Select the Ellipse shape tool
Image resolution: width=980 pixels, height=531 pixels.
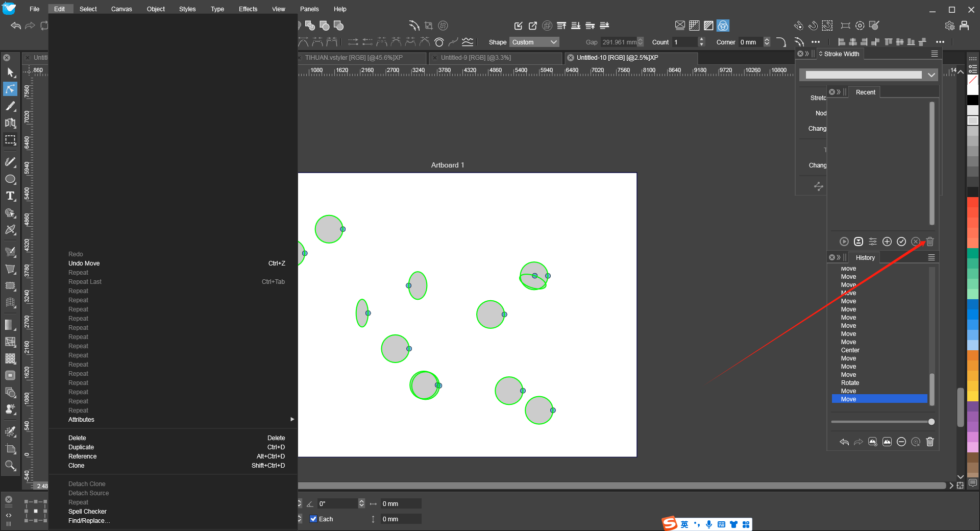pos(10,179)
